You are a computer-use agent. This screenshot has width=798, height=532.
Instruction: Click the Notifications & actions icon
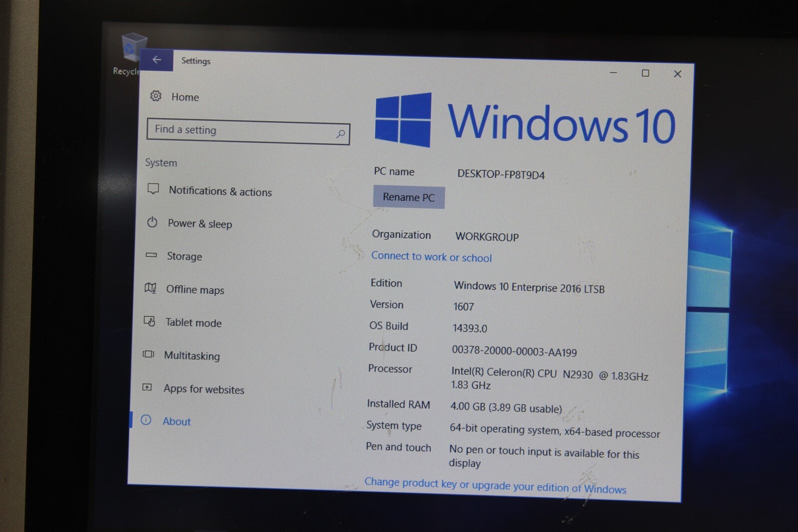tap(153, 189)
